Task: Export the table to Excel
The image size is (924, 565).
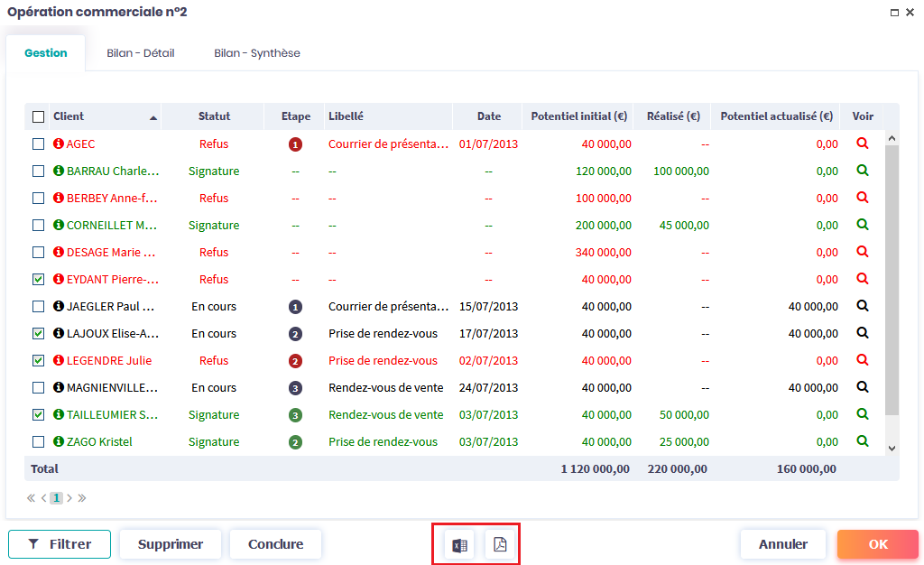Action: click(x=460, y=545)
